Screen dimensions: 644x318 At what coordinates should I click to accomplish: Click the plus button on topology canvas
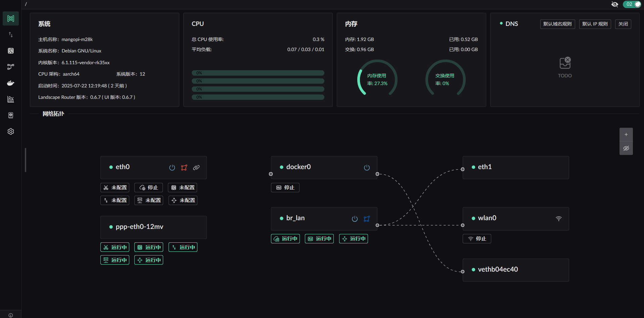click(x=626, y=134)
